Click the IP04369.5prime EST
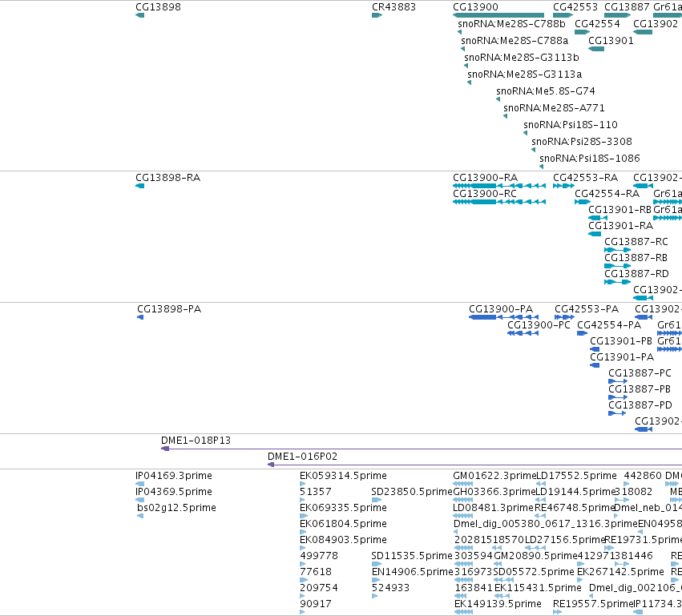The width and height of the screenshot is (682, 616). click(139, 500)
